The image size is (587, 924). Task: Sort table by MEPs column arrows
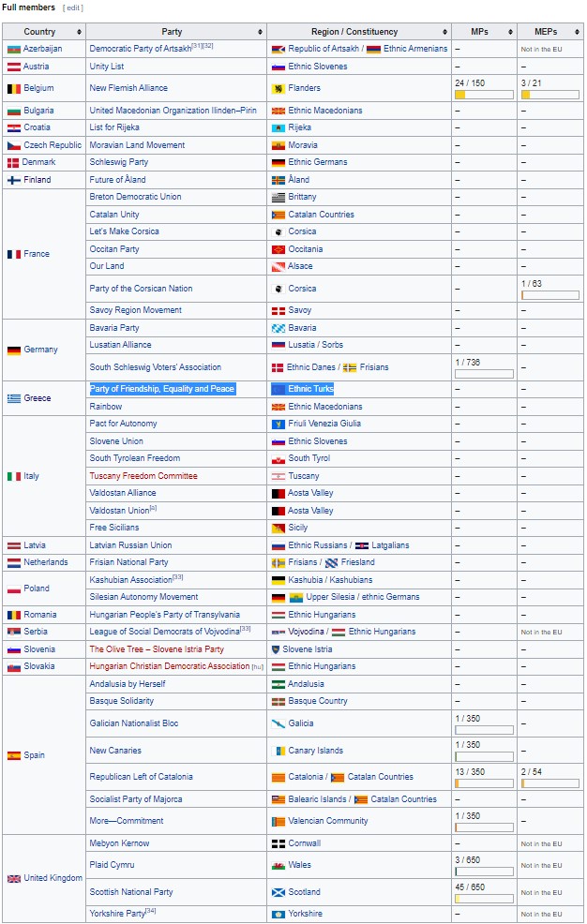tap(577, 32)
